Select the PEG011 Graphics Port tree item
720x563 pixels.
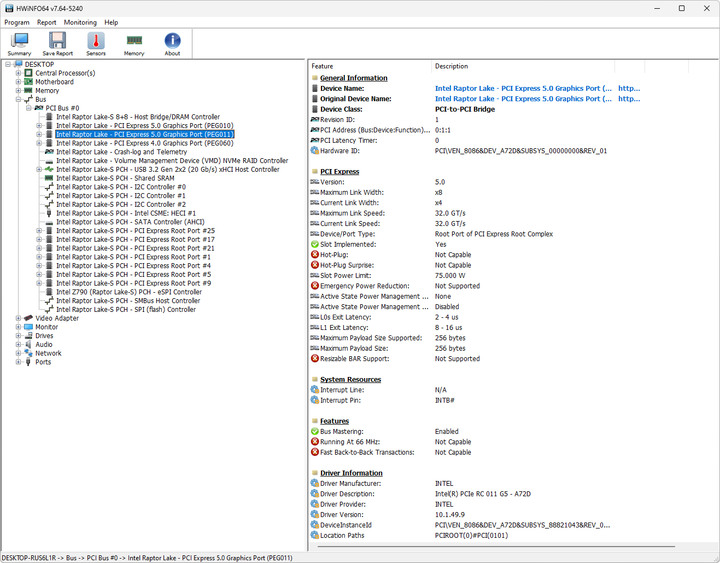(x=145, y=135)
